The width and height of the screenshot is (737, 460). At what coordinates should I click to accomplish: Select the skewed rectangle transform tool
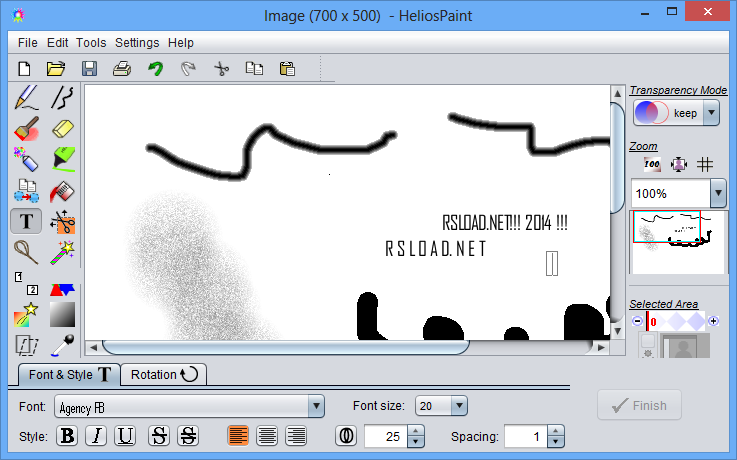pyautogui.click(x=26, y=345)
